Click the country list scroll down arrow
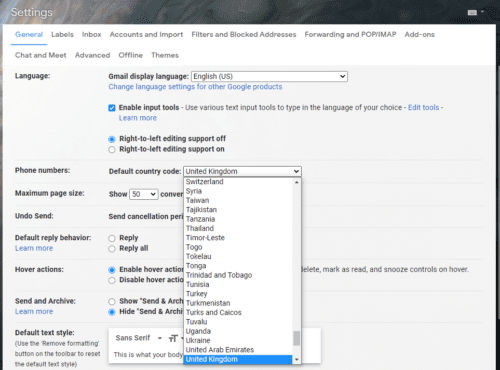Screen dimensions: 500x370 (296, 360)
